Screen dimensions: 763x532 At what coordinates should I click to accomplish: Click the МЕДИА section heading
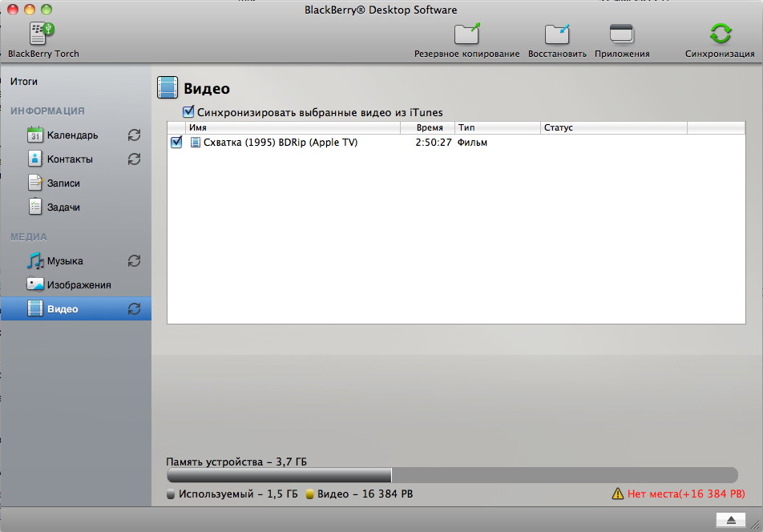(29, 237)
